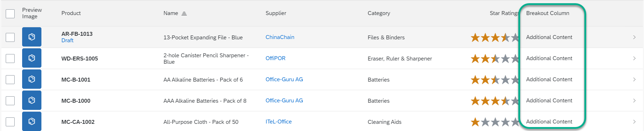The image size is (644, 131).
Task: Click the Category column header
Action: coord(379,13)
